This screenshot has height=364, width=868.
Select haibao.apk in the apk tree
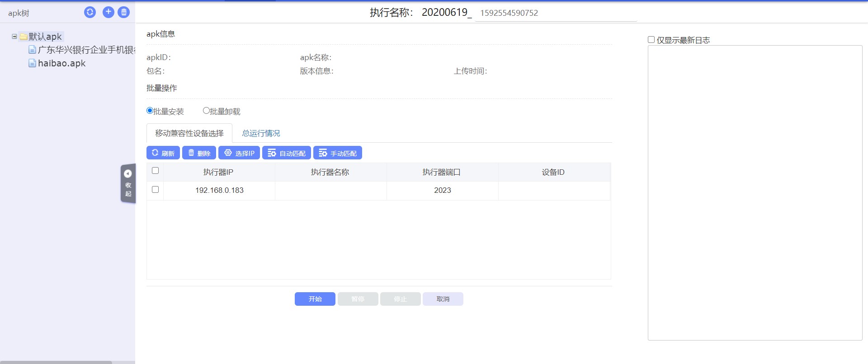pyautogui.click(x=61, y=63)
